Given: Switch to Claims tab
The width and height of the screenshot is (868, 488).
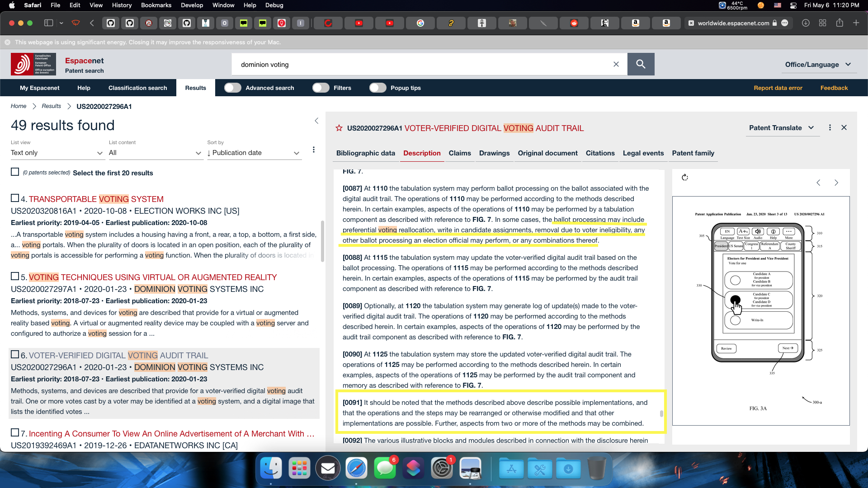Looking at the screenshot, I should point(459,153).
